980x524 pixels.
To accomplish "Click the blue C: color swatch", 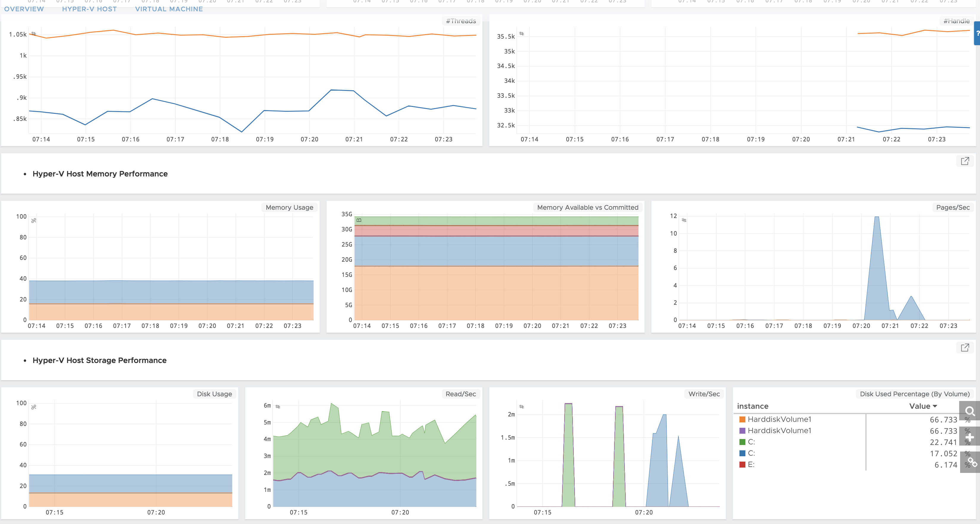I will (x=742, y=453).
